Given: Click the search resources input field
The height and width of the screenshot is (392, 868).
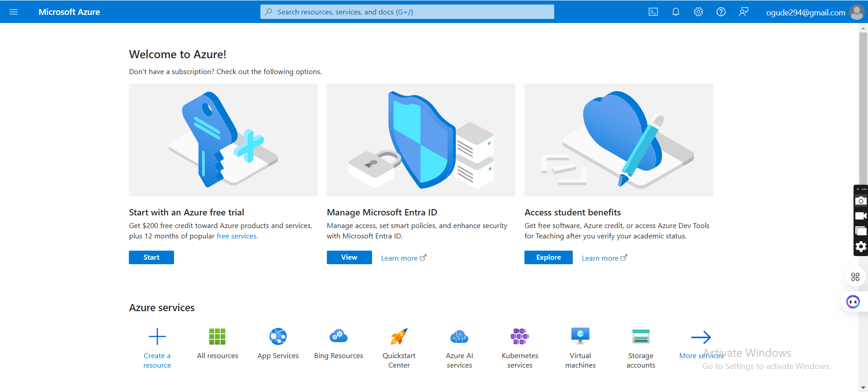Looking at the screenshot, I should click(x=407, y=12).
